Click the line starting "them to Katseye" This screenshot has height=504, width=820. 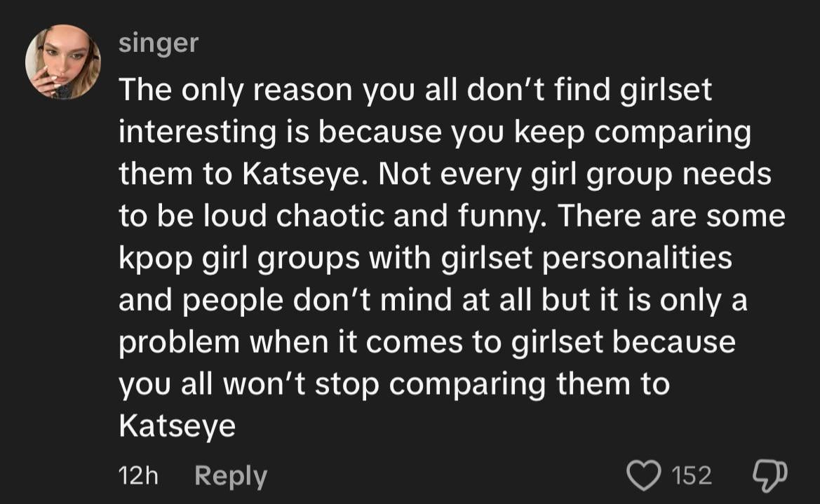445,174
